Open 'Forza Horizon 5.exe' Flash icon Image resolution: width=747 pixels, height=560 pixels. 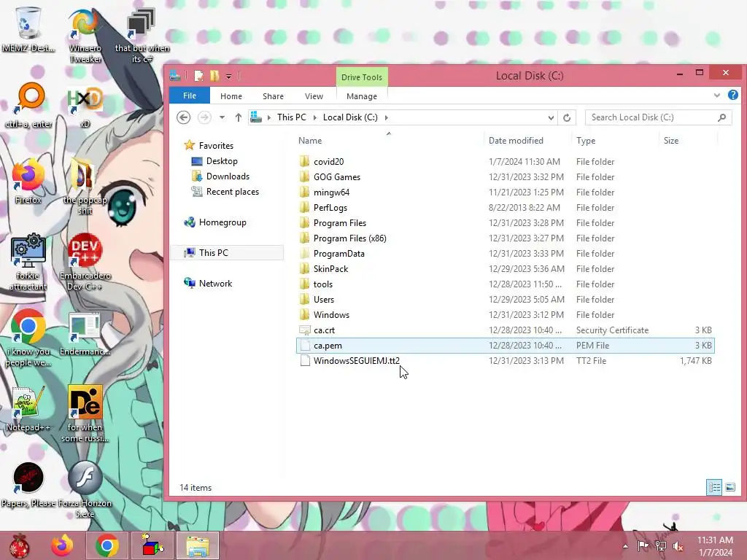tap(85, 489)
